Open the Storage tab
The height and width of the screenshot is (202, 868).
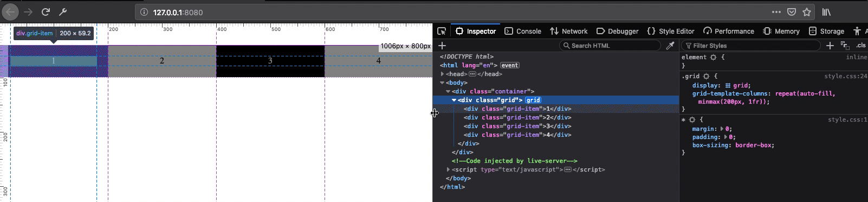click(x=826, y=31)
